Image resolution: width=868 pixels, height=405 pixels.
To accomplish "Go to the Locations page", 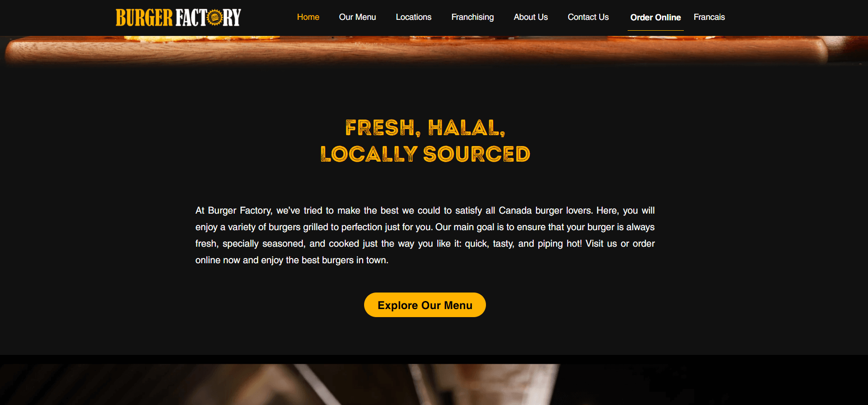I will (x=414, y=17).
